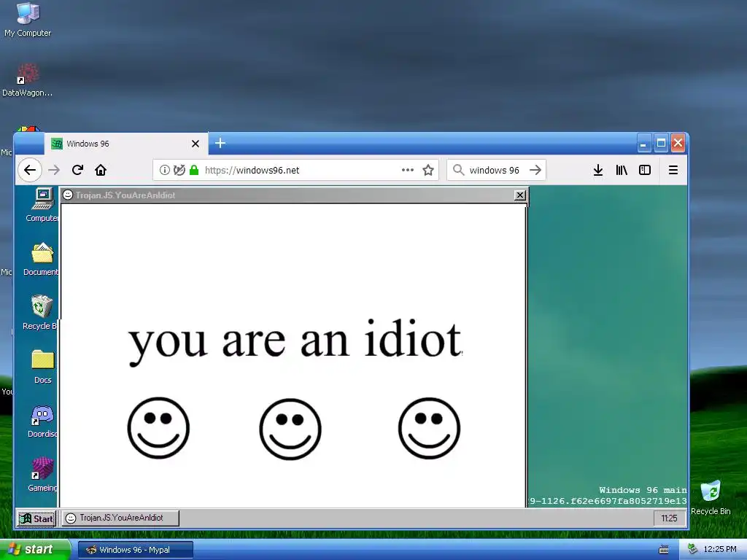Open the tracking protection shield icon

[179, 170]
